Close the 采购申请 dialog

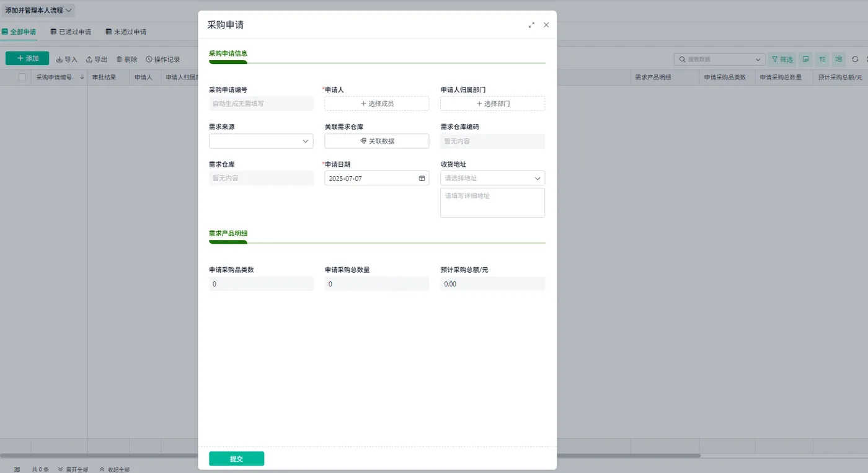pyautogui.click(x=546, y=25)
